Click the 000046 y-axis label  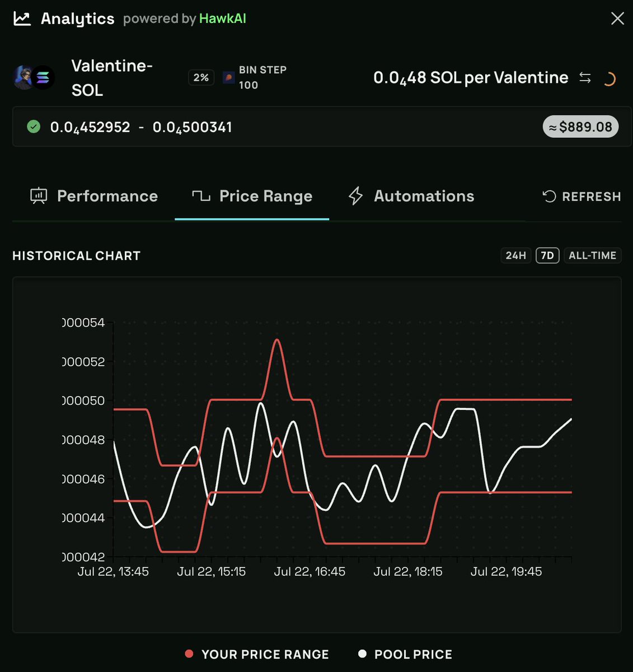click(x=83, y=479)
